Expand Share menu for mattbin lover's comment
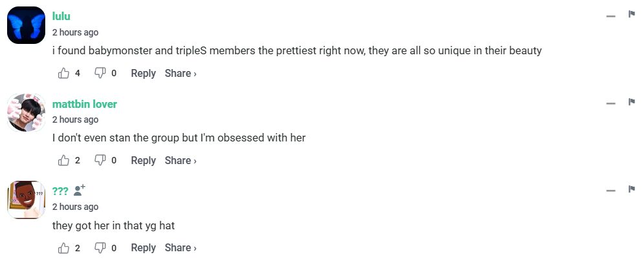Image resolution: width=644 pixels, height=259 pixels. click(x=180, y=161)
